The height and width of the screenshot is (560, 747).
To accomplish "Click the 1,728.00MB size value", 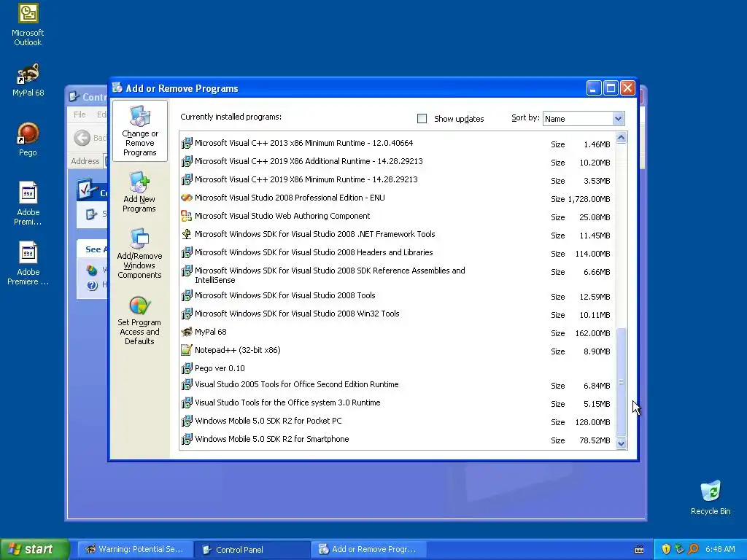I will [589, 199].
